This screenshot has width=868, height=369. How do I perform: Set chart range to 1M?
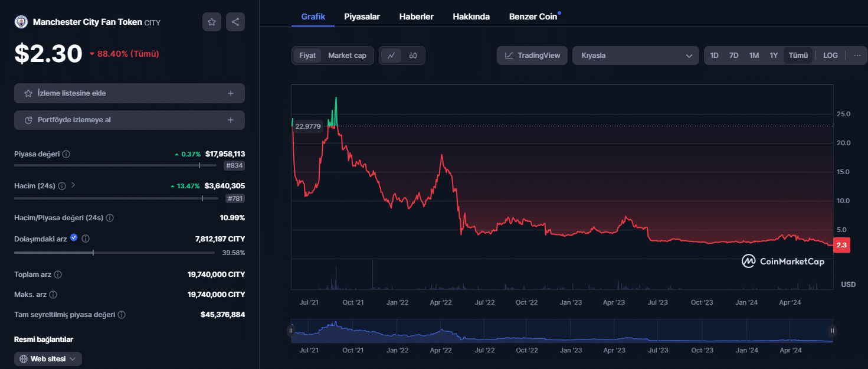click(754, 55)
